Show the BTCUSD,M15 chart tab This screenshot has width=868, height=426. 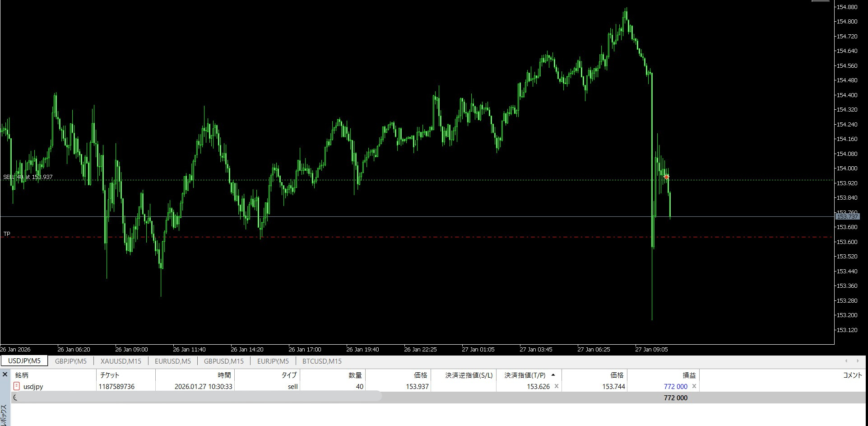[x=322, y=361]
